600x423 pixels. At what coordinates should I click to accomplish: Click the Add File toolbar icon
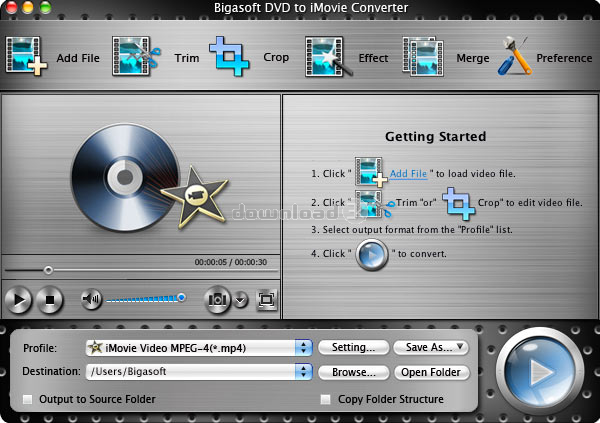pos(26,56)
